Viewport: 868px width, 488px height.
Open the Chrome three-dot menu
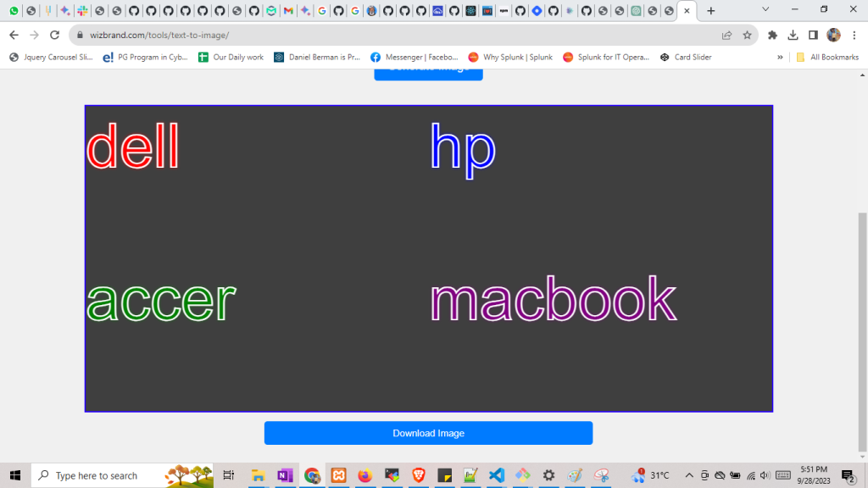coord(854,36)
